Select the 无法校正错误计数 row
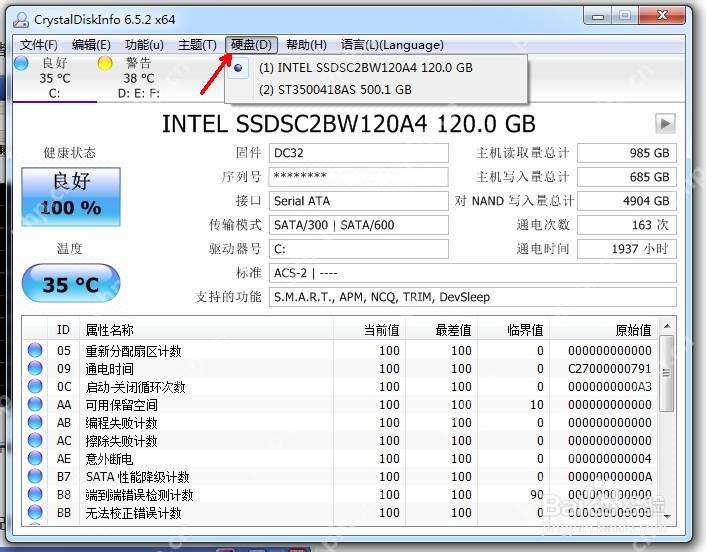This screenshot has width=706, height=552. (340, 512)
